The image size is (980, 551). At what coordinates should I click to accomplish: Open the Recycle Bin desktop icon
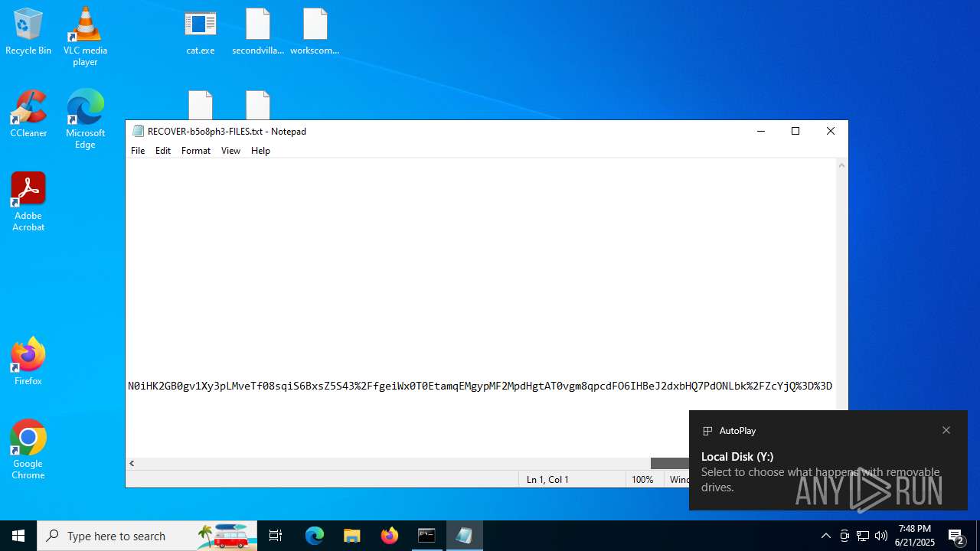click(x=28, y=31)
